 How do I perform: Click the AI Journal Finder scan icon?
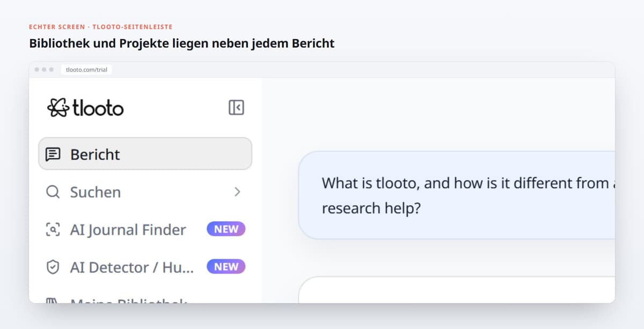click(x=53, y=230)
